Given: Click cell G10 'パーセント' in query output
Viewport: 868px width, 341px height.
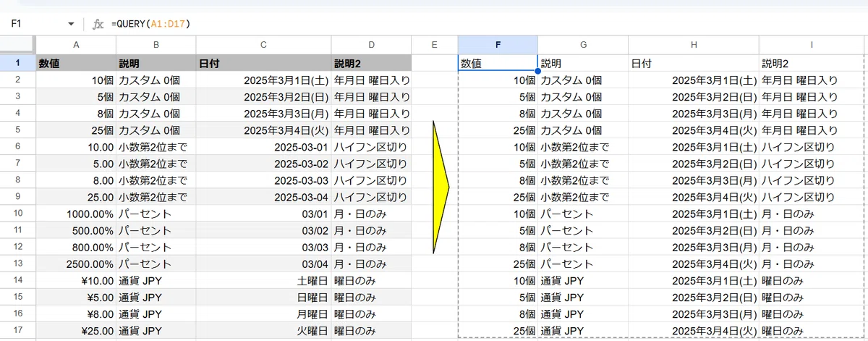Looking at the screenshot, I should tap(583, 214).
